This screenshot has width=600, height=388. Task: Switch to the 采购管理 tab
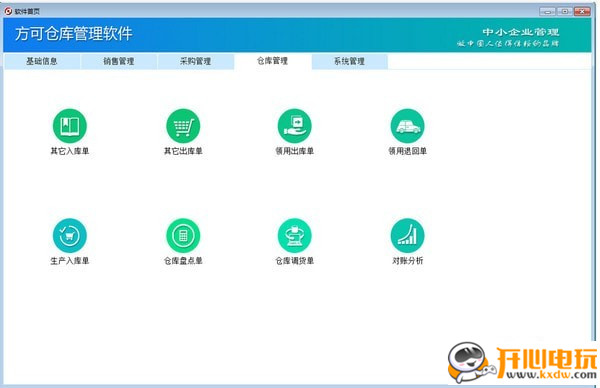pyautogui.click(x=196, y=61)
